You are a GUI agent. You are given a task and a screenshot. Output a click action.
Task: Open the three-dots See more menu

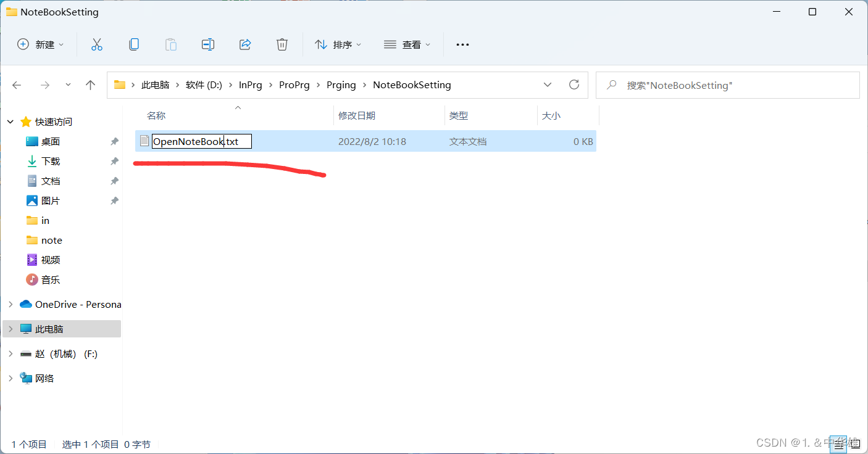462,44
